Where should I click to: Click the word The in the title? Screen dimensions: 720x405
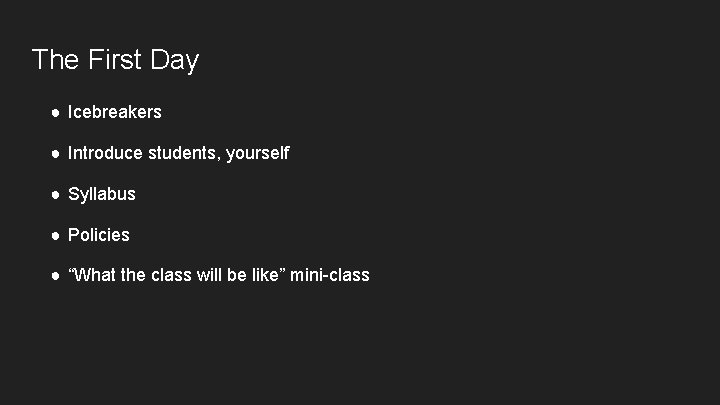pos(56,60)
